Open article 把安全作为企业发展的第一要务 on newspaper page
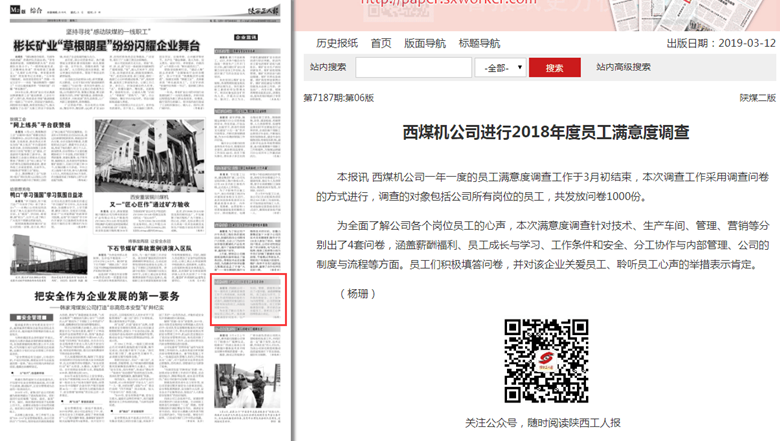780x441 pixels. tap(107, 296)
